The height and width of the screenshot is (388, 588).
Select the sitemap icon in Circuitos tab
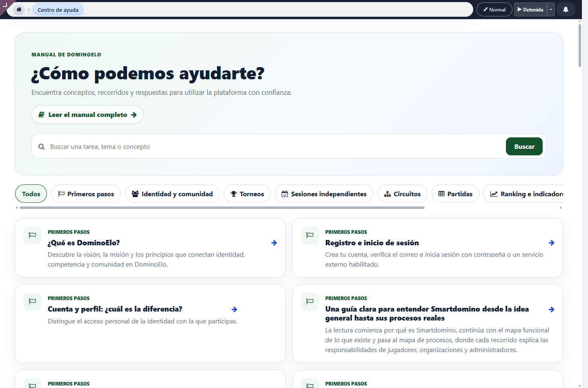pyautogui.click(x=388, y=194)
